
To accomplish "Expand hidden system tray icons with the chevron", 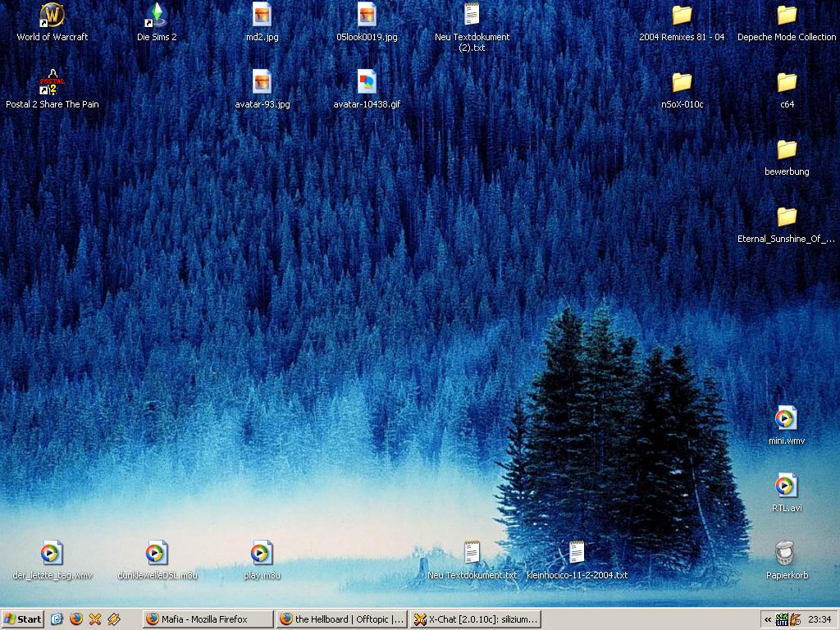I will pyautogui.click(x=767, y=619).
